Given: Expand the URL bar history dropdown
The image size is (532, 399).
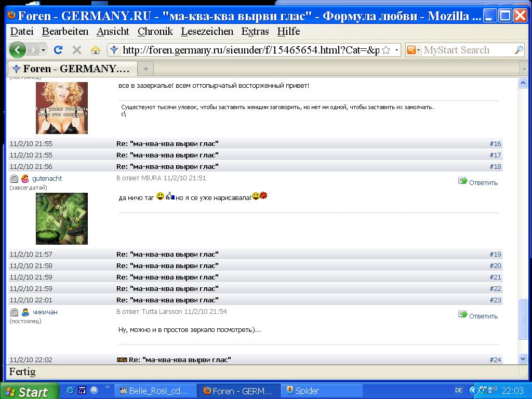Looking at the screenshot, I should coord(397,50).
